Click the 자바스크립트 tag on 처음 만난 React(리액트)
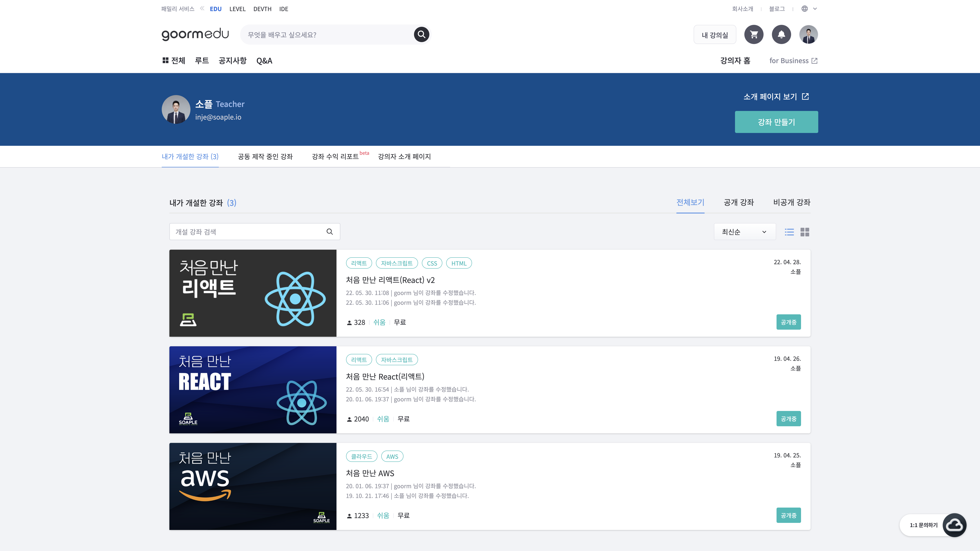The image size is (980, 551). [x=396, y=360]
